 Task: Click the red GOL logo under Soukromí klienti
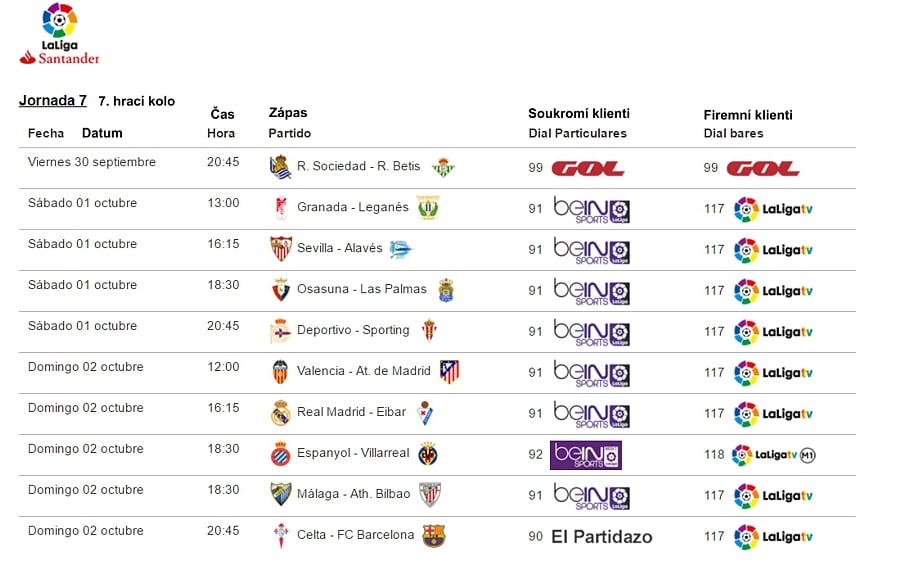coord(587,168)
